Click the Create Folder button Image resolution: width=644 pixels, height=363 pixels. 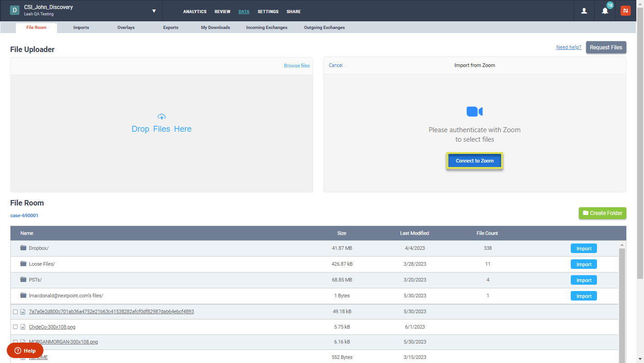[602, 213]
